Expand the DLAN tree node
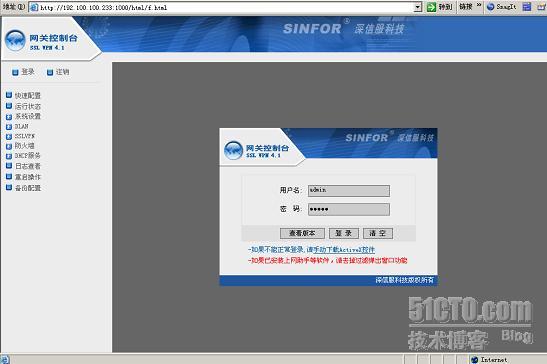Viewport: 547px width, 364px height. (x=9, y=126)
